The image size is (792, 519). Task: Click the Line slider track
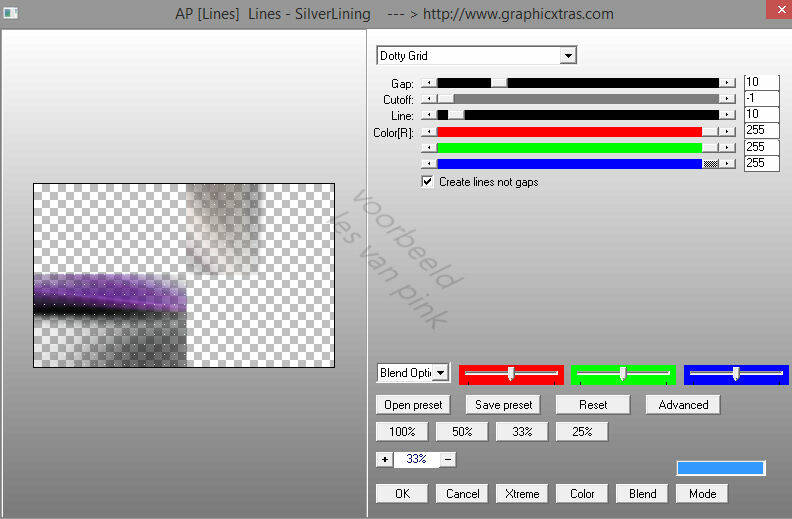[578, 115]
